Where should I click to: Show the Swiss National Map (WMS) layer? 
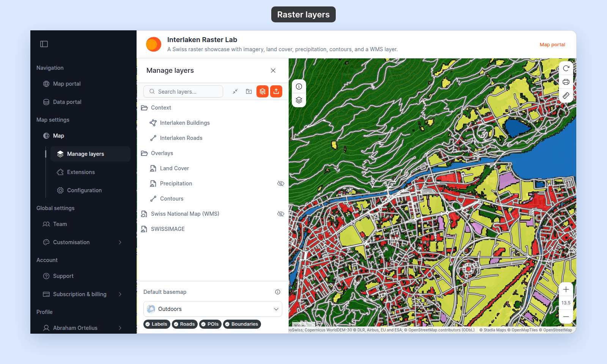pos(281,214)
